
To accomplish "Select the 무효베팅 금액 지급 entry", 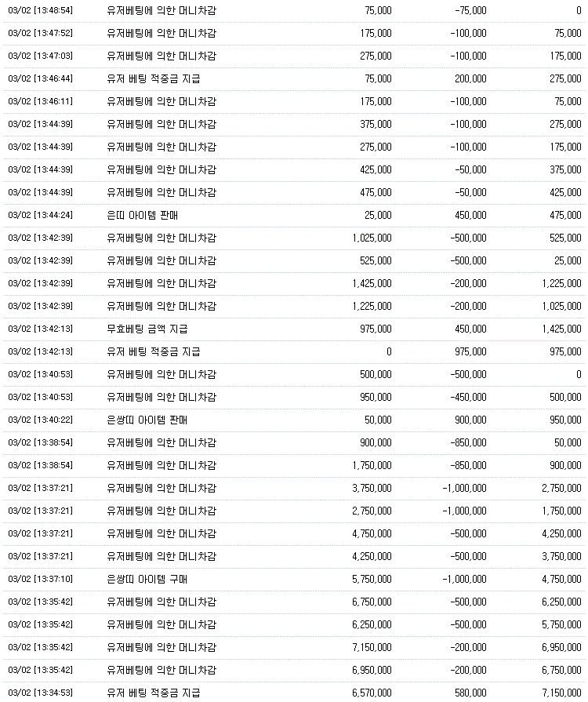I will point(147,329).
